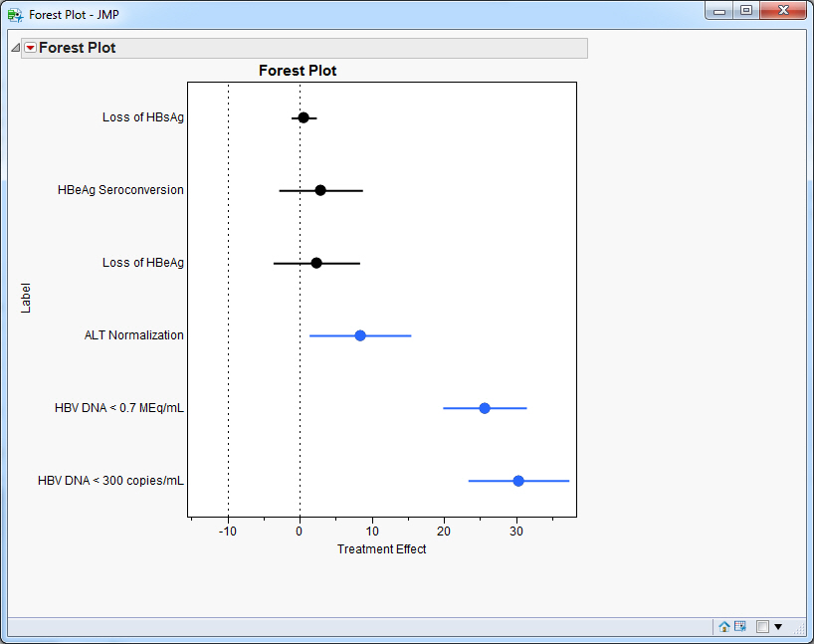
Task: Open the Forest Plot red triangle menu
Action: 31,48
